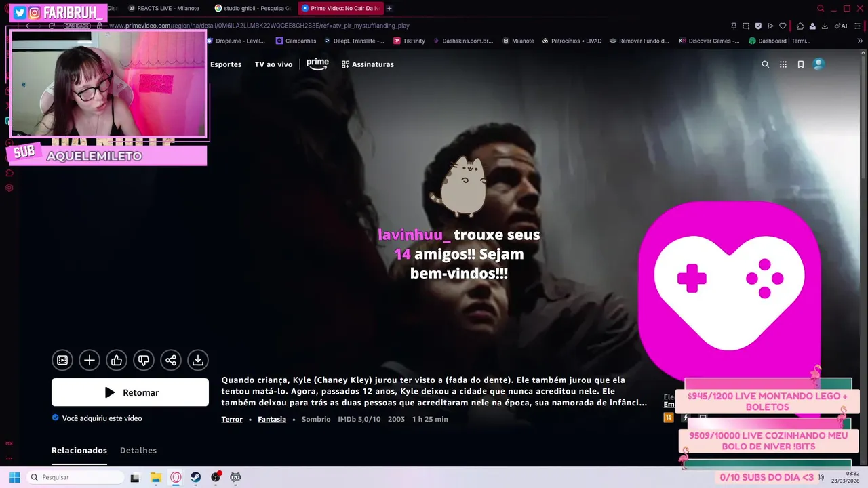The width and height of the screenshot is (868, 488).
Task: Open Prime Video apps grid icon
Action: click(783, 64)
